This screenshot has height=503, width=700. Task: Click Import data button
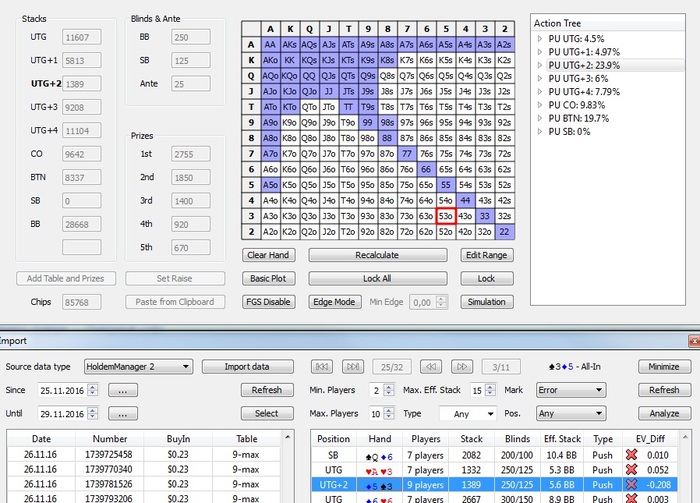(x=247, y=366)
